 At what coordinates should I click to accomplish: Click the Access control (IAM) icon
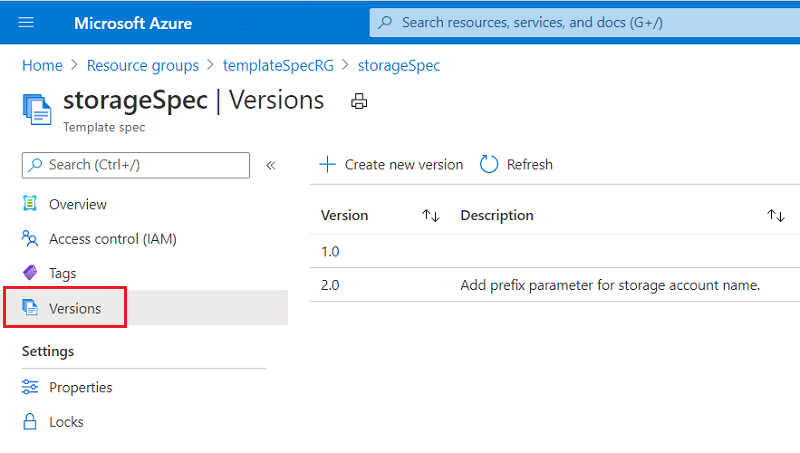click(30, 239)
